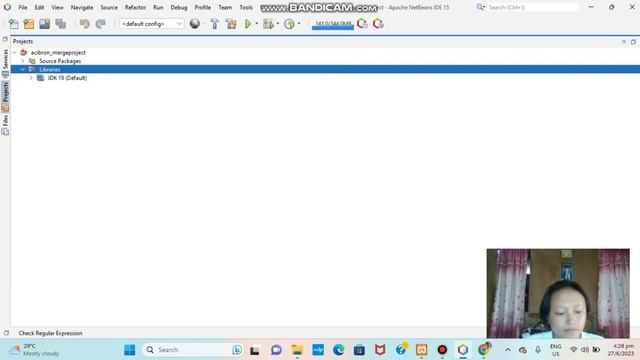
Task: Select the acibron_mergeproject project
Action: (58, 53)
